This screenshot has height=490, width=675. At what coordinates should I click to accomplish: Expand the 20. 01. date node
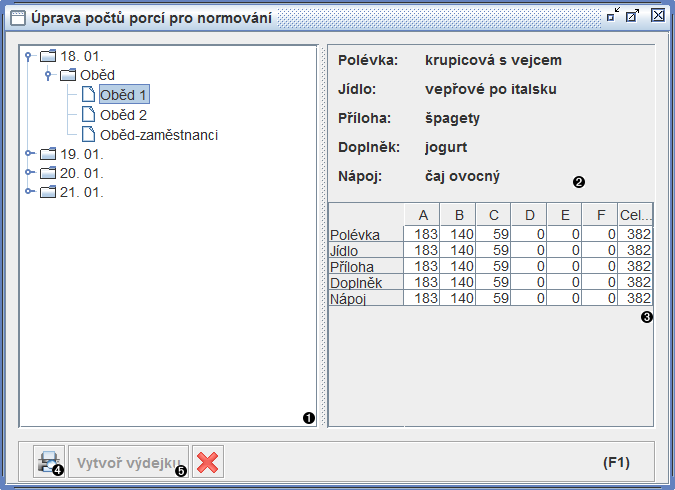point(28,173)
